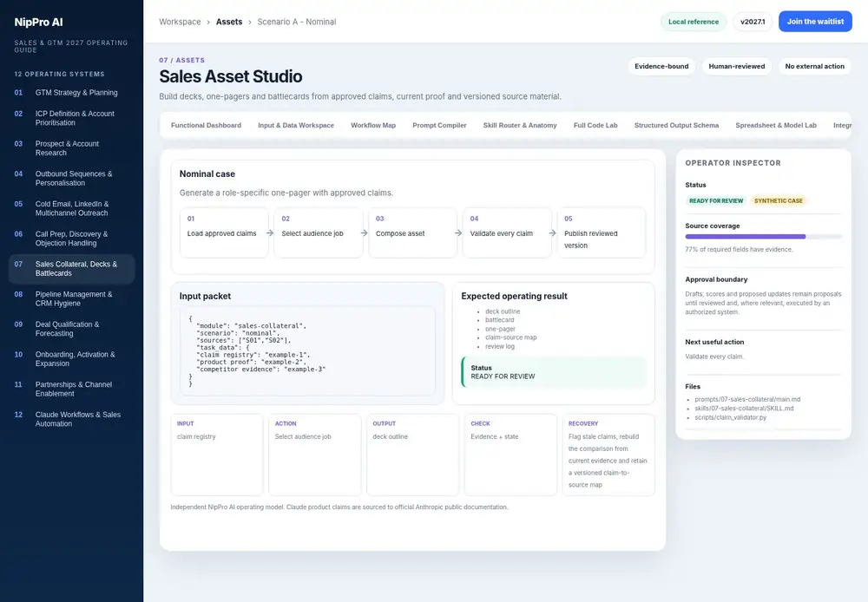Open the Workflow Map tab

pos(373,126)
